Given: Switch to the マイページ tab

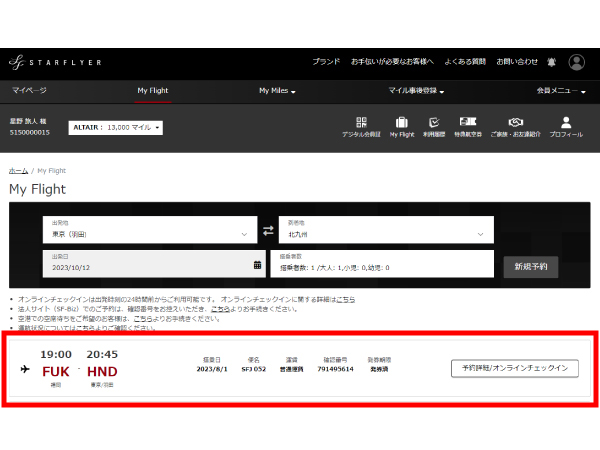Looking at the screenshot, I should point(29,91).
